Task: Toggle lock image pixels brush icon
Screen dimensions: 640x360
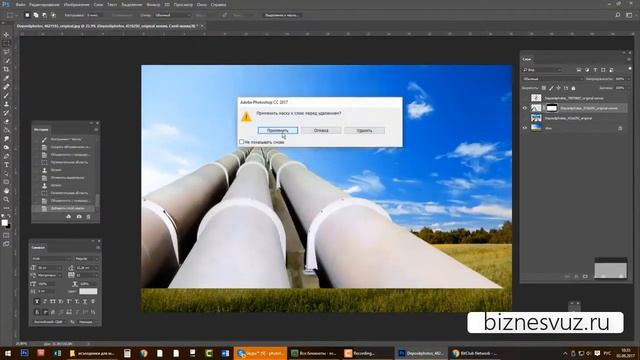Action: [x=551, y=88]
